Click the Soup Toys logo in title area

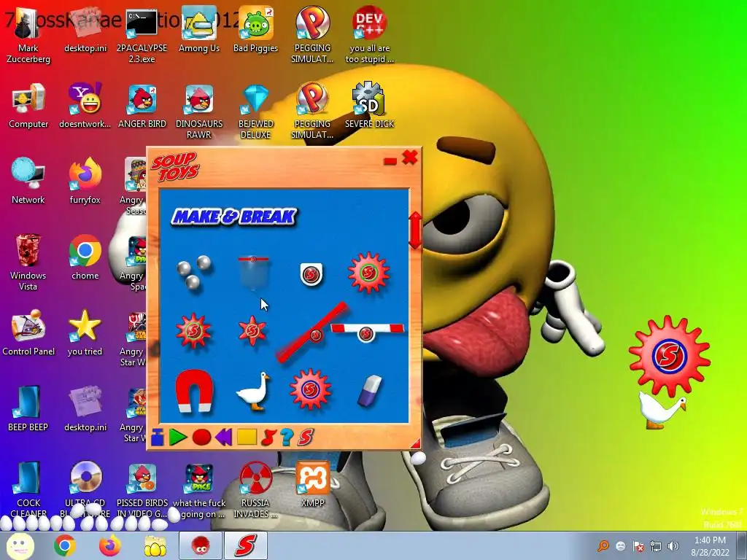(175, 167)
